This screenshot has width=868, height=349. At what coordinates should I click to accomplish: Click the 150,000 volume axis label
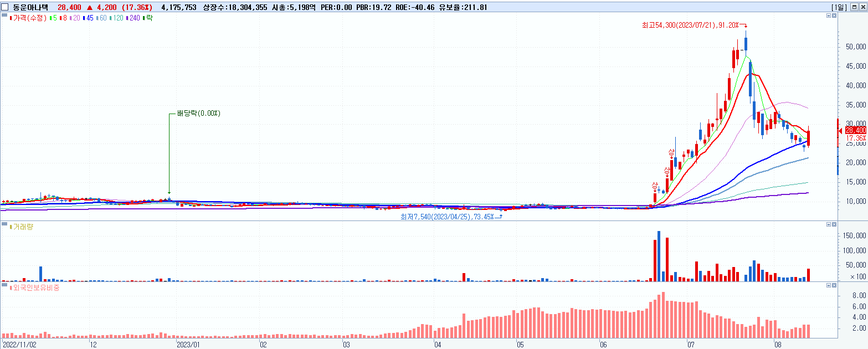[x=855, y=235]
